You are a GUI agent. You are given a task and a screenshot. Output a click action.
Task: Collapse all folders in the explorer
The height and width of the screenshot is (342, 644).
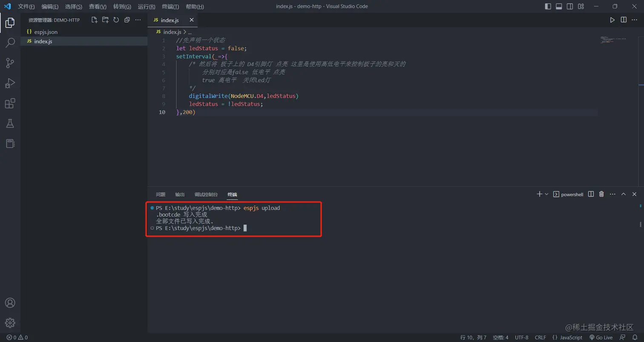(127, 20)
